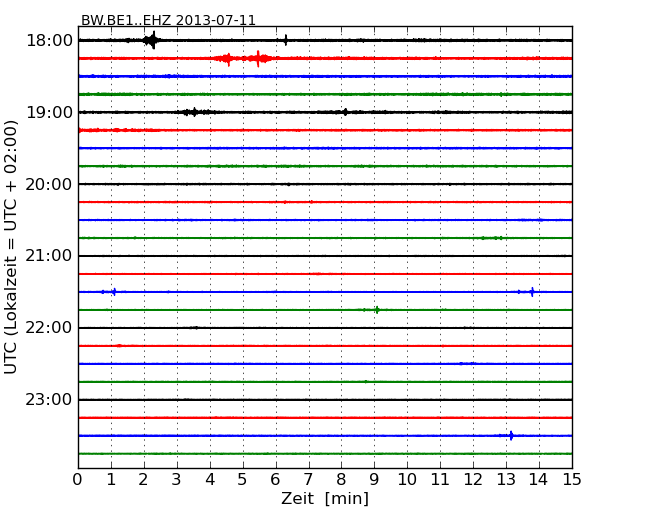The width and height of the screenshot is (650, 520).
Task: Click the x-axis tick label 5
Action: point(243,479)
